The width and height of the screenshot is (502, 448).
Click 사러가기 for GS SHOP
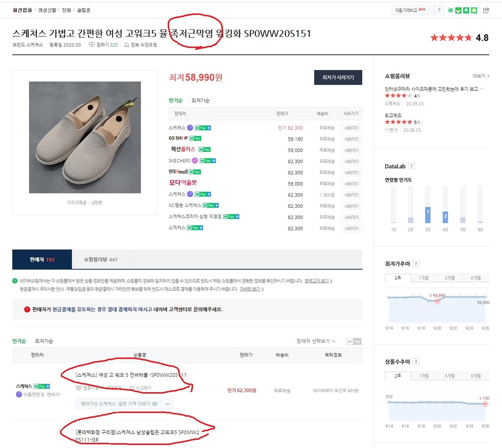point(351,139)
